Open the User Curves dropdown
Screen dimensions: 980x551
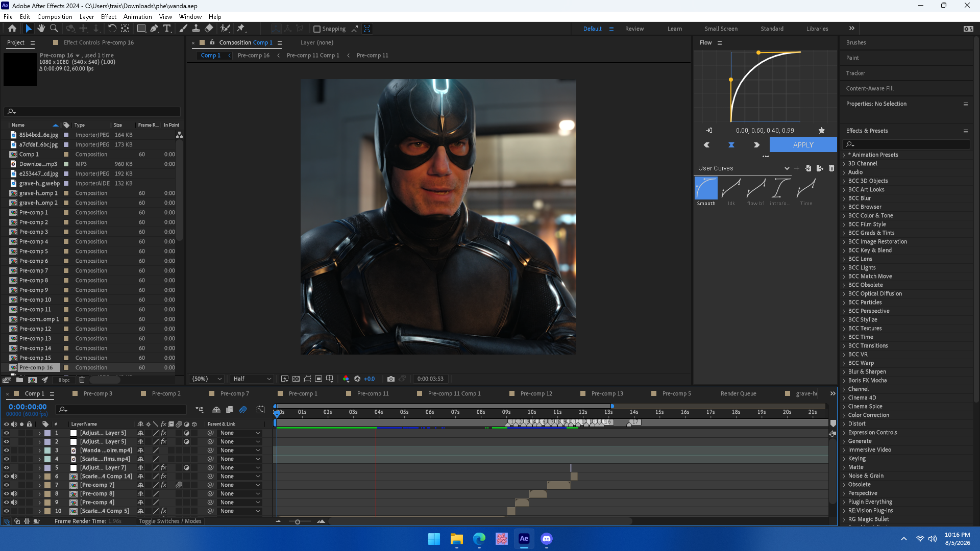743,168
